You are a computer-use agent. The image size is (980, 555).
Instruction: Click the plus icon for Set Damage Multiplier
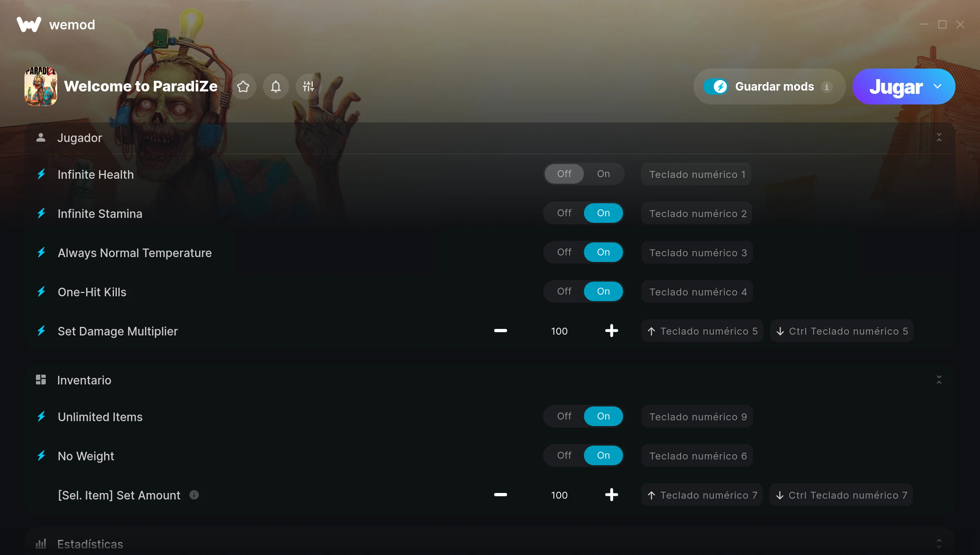pos(611,331)
